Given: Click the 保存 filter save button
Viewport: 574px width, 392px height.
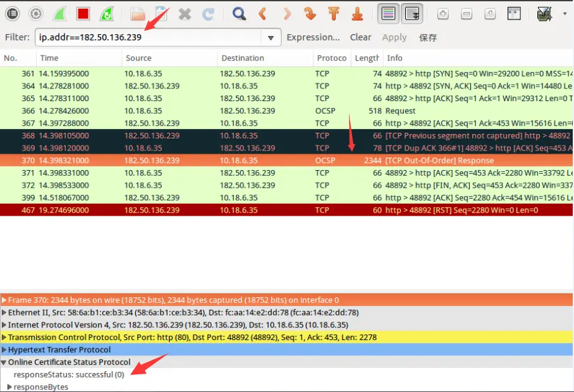Looking at the screenshot, I should [427, 37].
